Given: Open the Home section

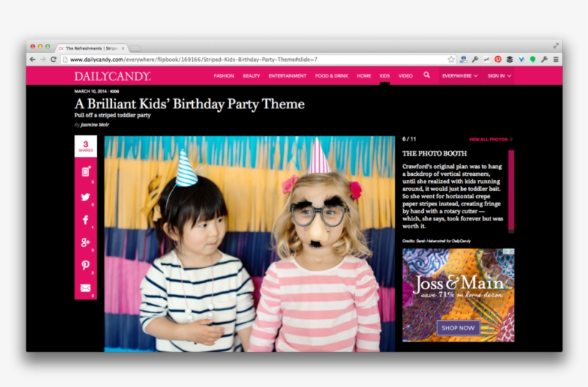Looking at the screenshot, I should (x=364, y=76).
